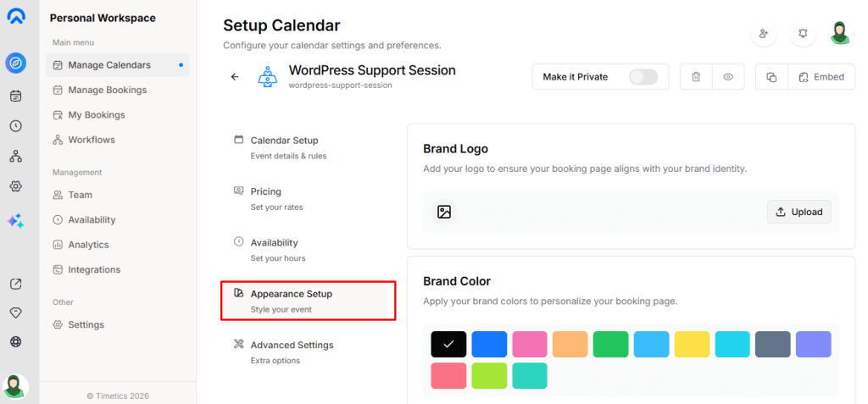Open the AI sparkle icon in left rail
868x404 pixels.
15,220
